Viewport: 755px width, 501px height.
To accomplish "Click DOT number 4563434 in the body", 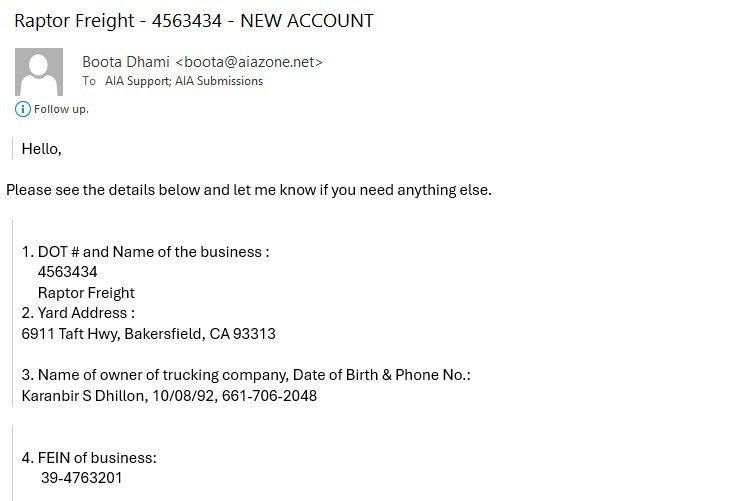I will point(67,272).
